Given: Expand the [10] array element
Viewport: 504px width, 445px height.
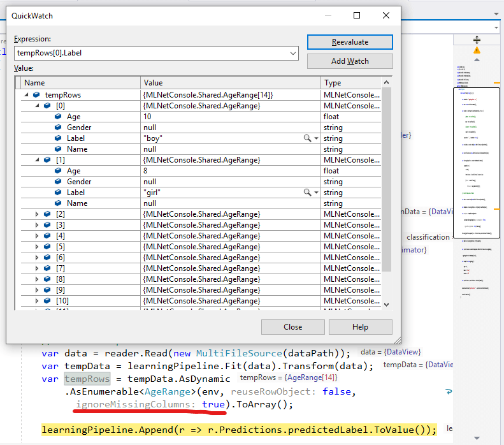Looking at the screenshot, I should 37,301.
